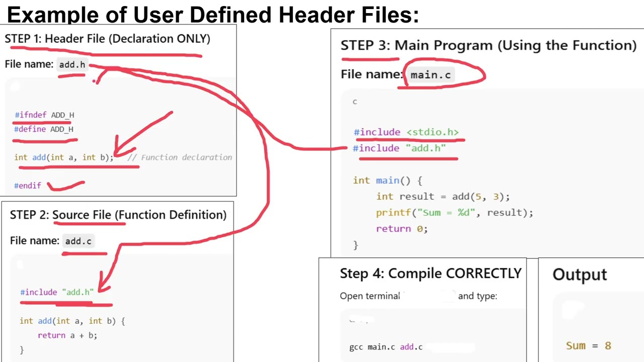Select the 'return 0;' statement
The image size is (644, 362).
click(x=401, y=229)
